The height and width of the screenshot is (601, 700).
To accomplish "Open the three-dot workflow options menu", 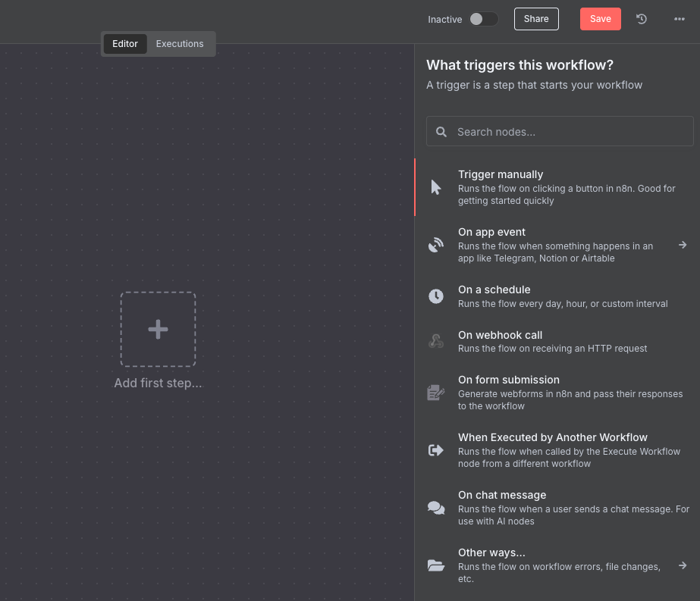I will pyautogui.click(x=680, y=19).
